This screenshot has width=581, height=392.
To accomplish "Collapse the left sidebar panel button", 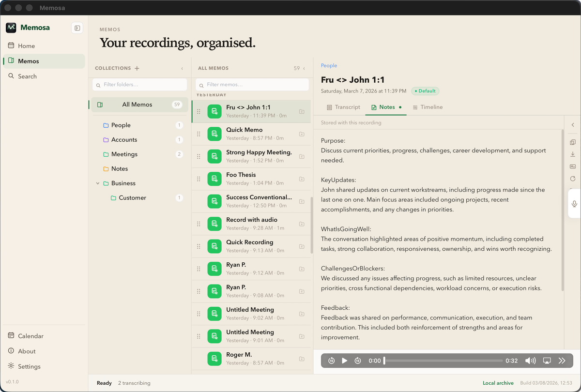I will [77, 28].
